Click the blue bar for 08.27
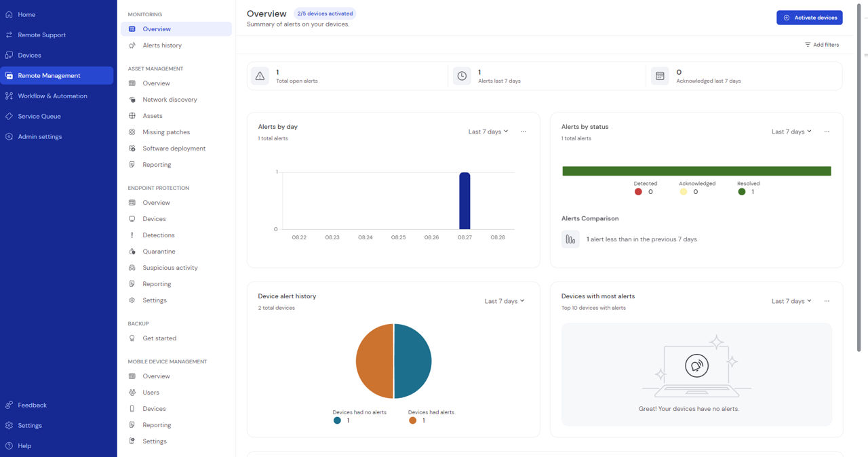The height and width of the screenshot is (457, 868). (465, 201)
